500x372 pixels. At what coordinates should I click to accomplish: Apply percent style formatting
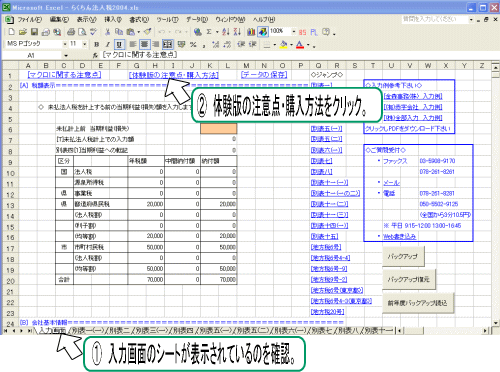[193, 44]
